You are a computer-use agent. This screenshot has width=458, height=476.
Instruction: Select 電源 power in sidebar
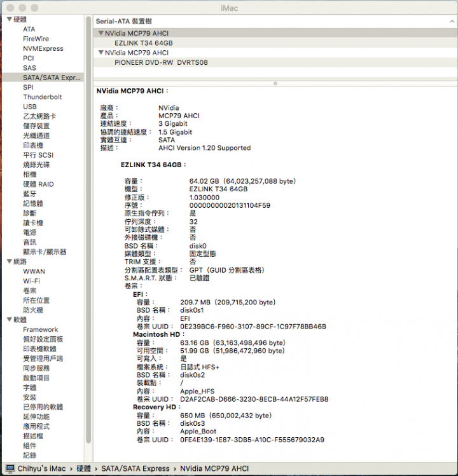coord(30,233)
